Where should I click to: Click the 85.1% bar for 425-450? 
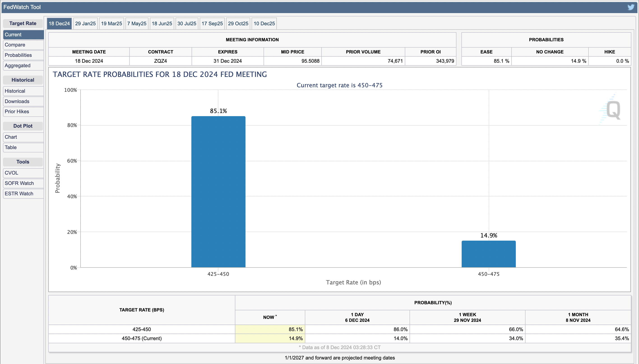(218, 191)
